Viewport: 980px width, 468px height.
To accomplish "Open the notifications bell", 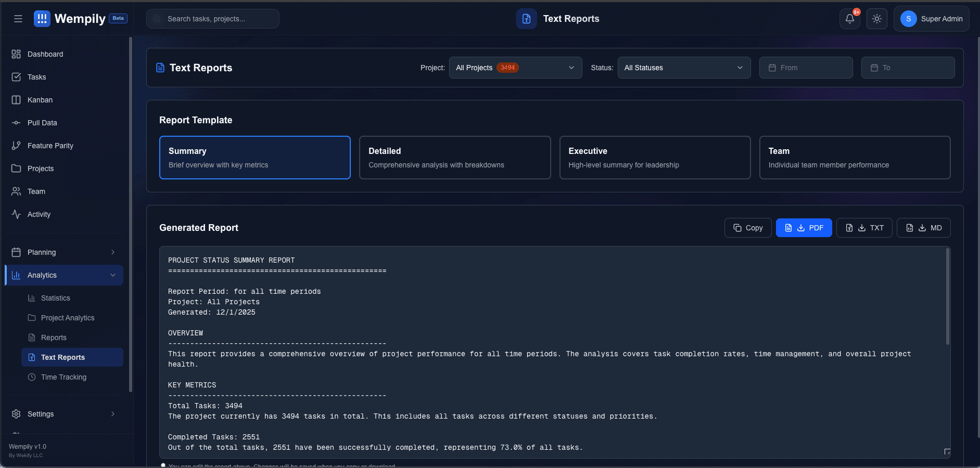I will click(849, 18).
